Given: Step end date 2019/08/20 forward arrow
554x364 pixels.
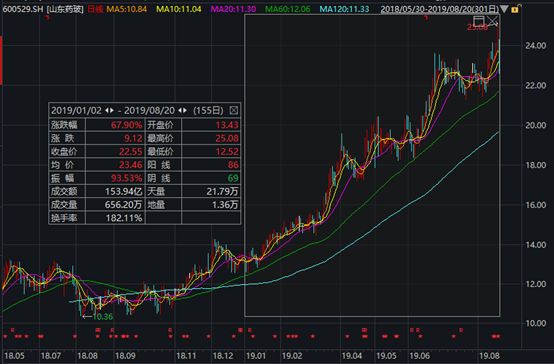Looking at the screenshot, I should pos(185,110).
